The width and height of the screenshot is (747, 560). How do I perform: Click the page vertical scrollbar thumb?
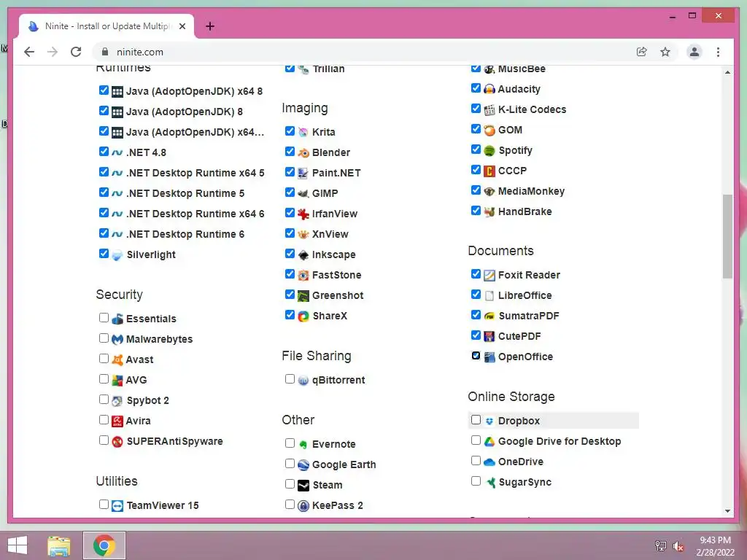click(727, 236)
